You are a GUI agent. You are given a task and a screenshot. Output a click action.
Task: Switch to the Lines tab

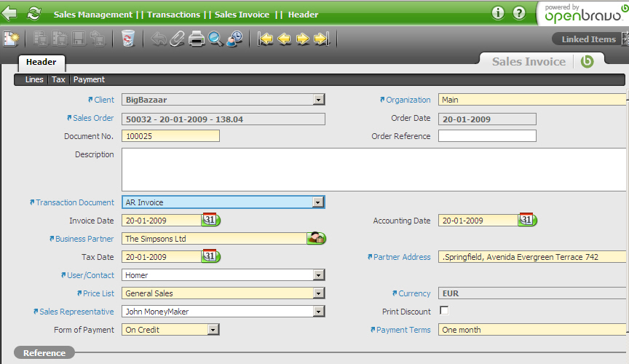click(x=34, y=79)
